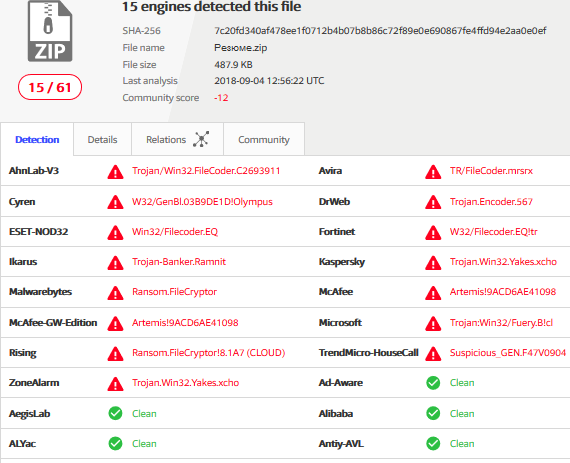The width and height of the screenshot is (570, 463).
Task: Click the Community score field label
Action: 161,98
